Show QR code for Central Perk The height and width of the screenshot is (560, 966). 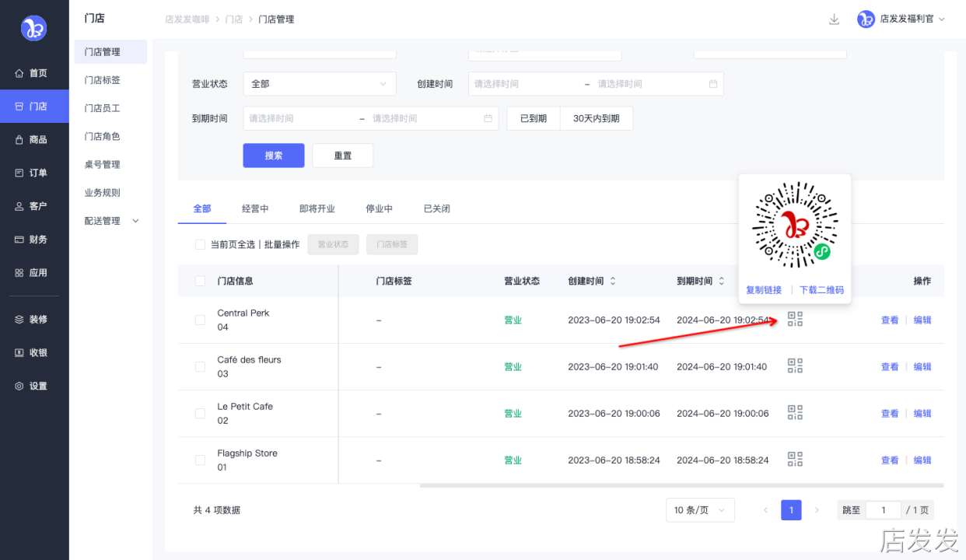(x=795, y=320)
